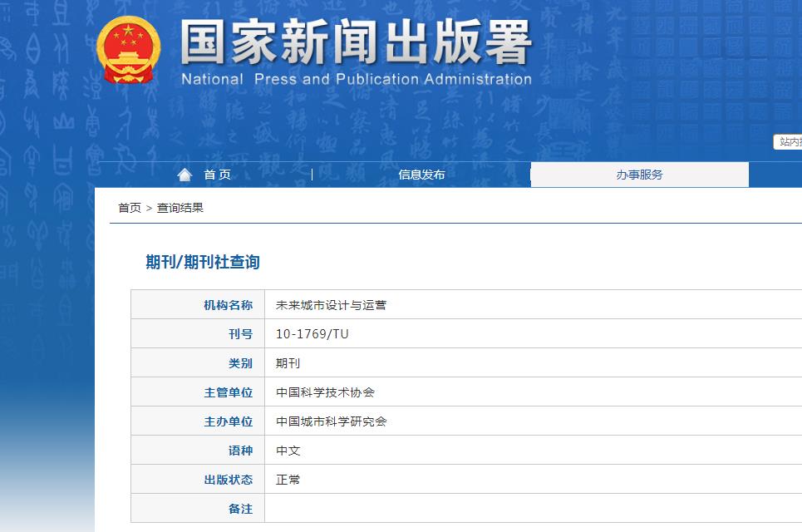Screen dimensions: 802x532
Task: Select 主管单位 value 中国科学技术协会
Action: coord(325,392)
